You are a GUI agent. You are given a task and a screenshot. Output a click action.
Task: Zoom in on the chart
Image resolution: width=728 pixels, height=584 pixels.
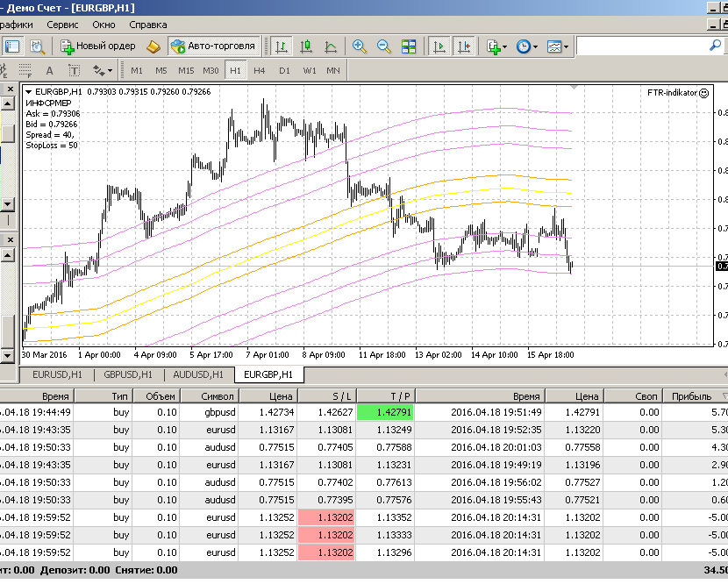pos(359,46)
